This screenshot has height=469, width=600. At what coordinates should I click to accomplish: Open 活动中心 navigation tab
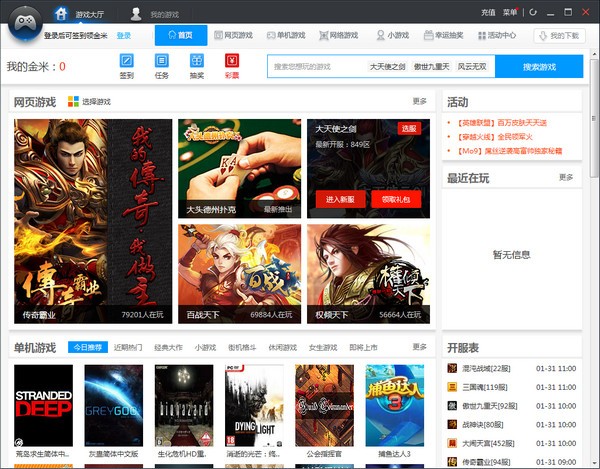point(497,35)
